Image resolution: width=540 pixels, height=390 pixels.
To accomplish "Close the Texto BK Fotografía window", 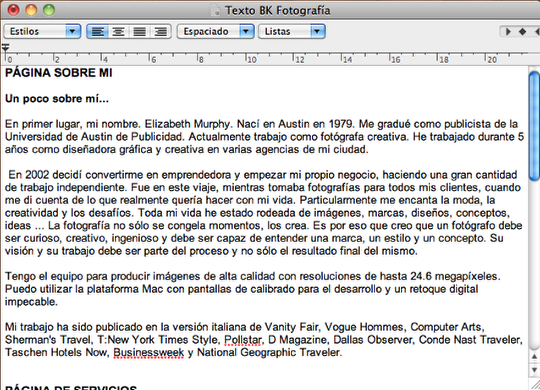I will [x=13, y=10].
